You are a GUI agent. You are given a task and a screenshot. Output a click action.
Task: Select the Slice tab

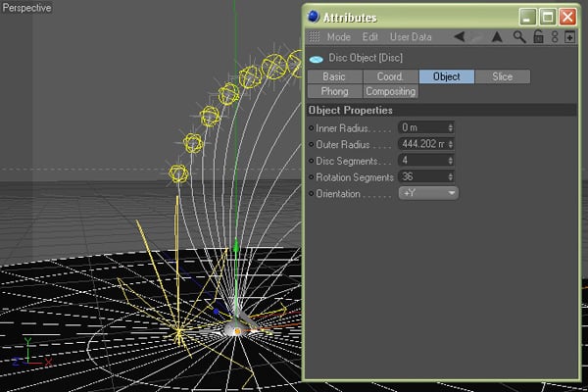click(502, 76)
